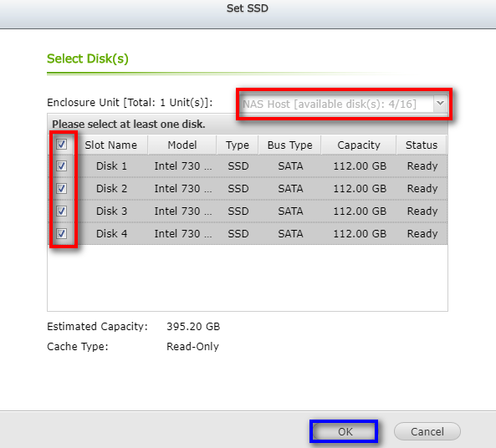The image size is (496, 448).
Task: Sort by Capacity column header
Action: (359, 145)
